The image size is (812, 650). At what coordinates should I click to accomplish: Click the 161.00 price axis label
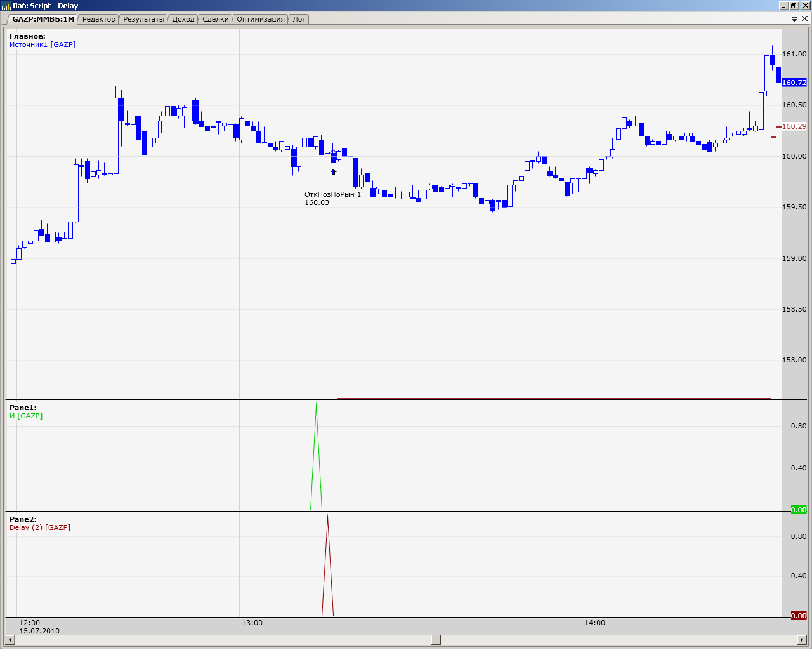tap(794, 54)
